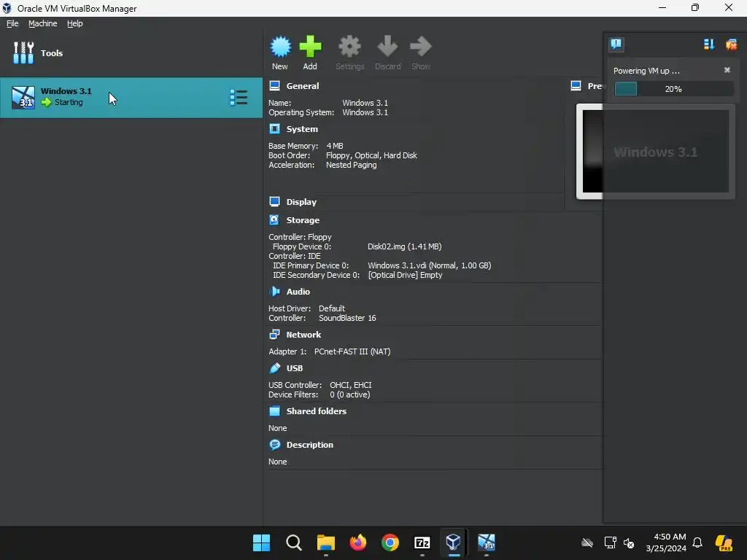Click the Storage section disk icon
This screenshot has width=747, height=560.
point(274,220)
